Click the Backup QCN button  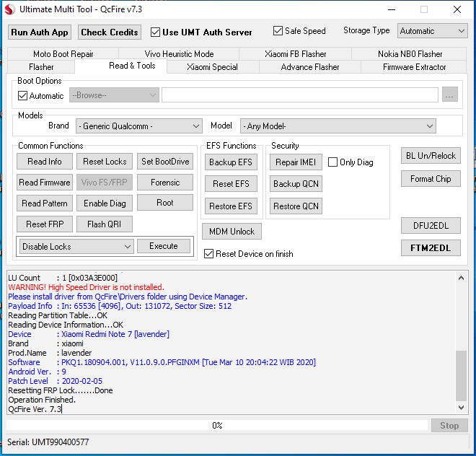pyautogui.click(x=296, y=184)
